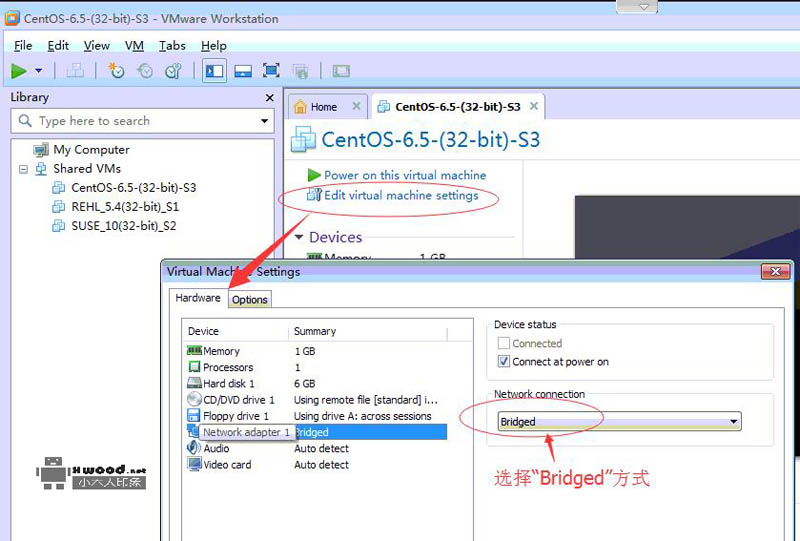The height and width of the screenshot is (541, 800).
Task: Click Power on this virtual machine
Action: pyautogui.click(x=404, y=175)
